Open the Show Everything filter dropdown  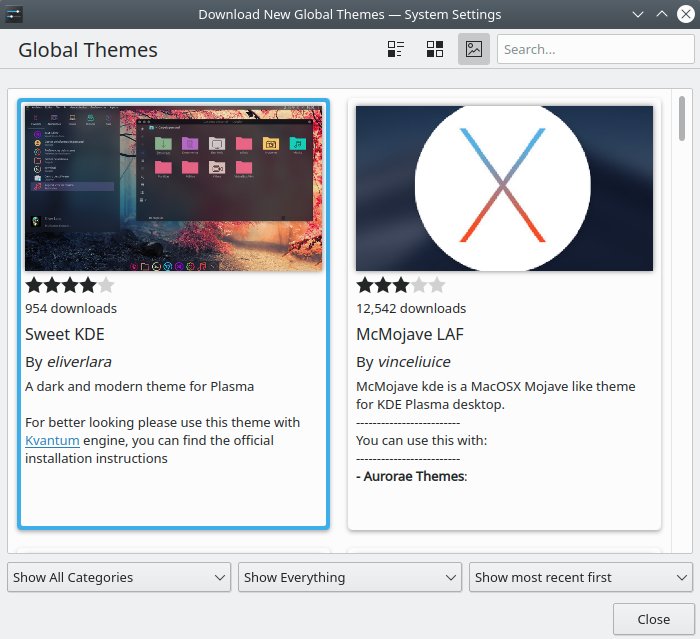(350, 577)
